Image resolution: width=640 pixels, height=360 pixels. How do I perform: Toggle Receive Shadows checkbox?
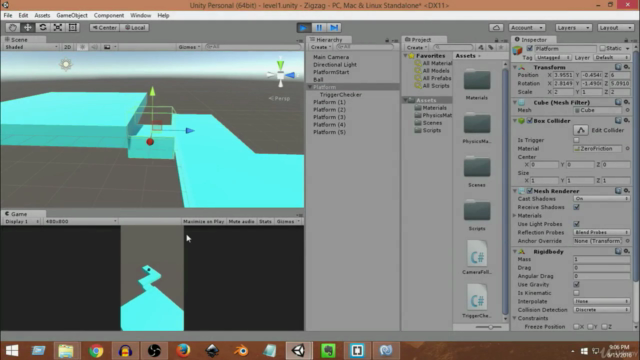tap(576, 207)
